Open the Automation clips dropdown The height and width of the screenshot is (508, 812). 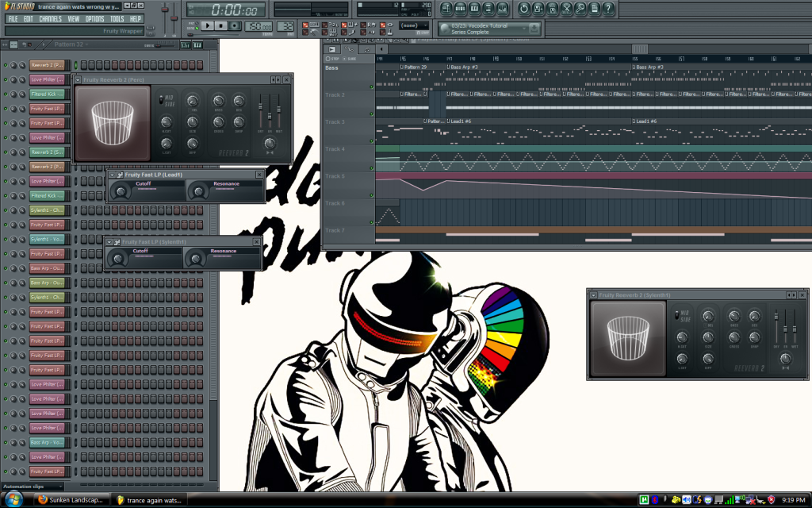32,487
